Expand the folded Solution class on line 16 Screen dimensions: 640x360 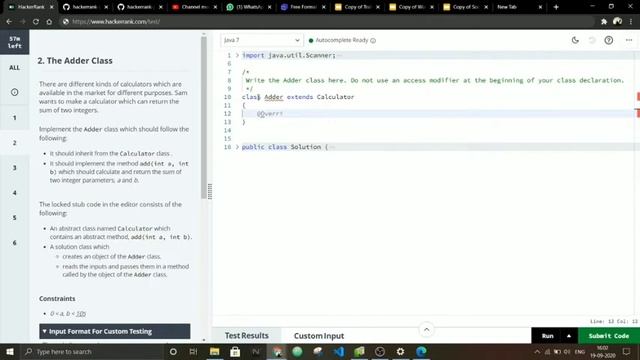pos(237,147)
